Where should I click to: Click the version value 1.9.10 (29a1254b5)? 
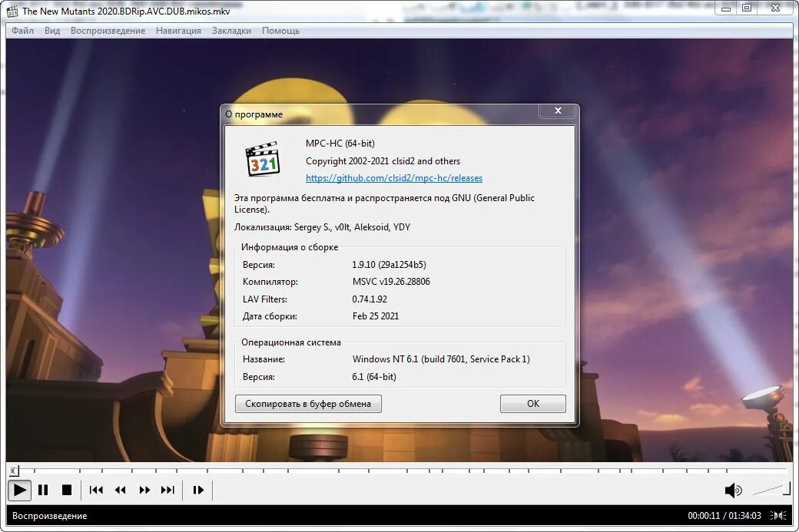tap(389, 265)
